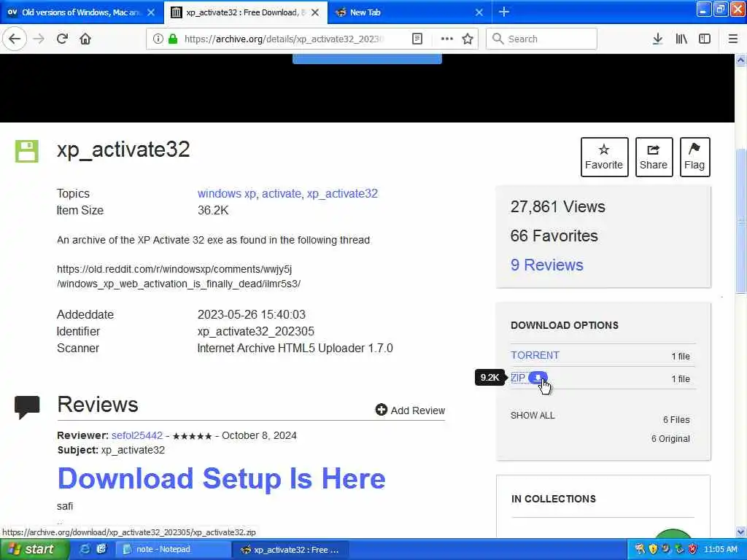Click the Item Size value 36.2K
Image resolution: width=747 pixels, height=560 pixels.
click(213, 210)
